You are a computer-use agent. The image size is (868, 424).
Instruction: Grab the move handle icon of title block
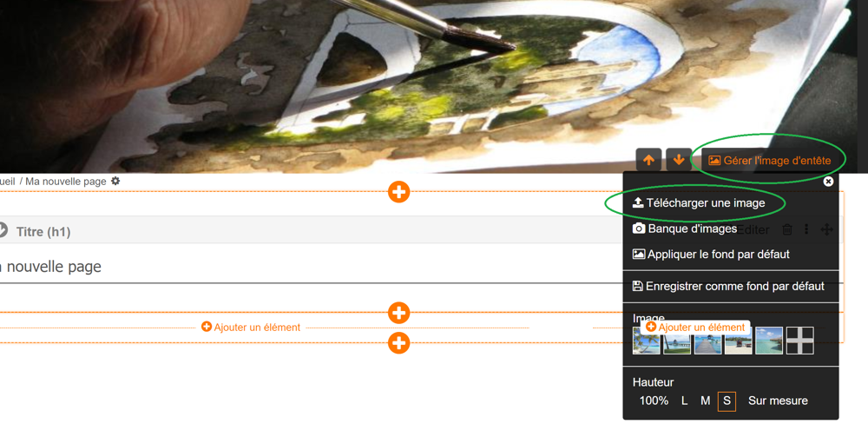coord(826,229)
